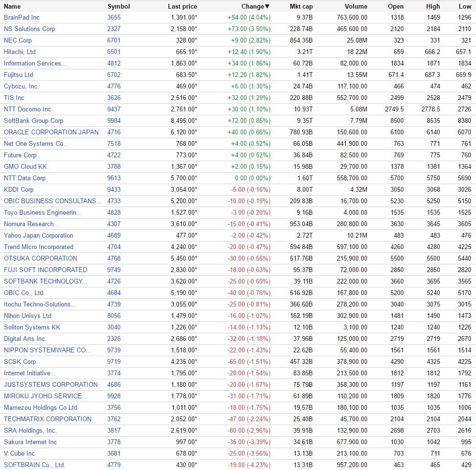This screenshot has width=476, height=470.
Task: Sort table by Mkt cap header
Action: (301, 6)
